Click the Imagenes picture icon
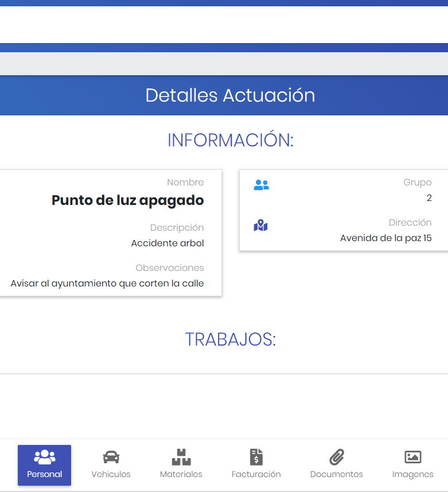This screenshot has height=492, width=448. pos(412,457)
